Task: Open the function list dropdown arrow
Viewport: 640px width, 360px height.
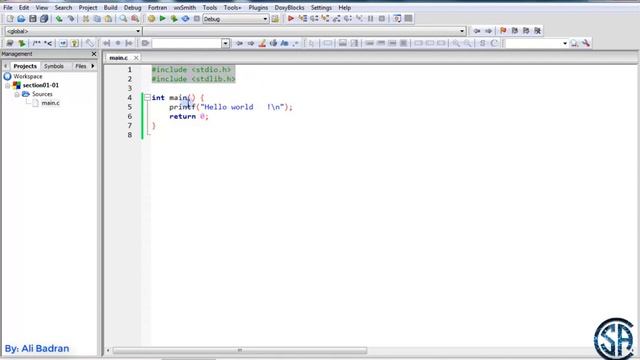Action: pyautogui.click(x=462, y=31)
